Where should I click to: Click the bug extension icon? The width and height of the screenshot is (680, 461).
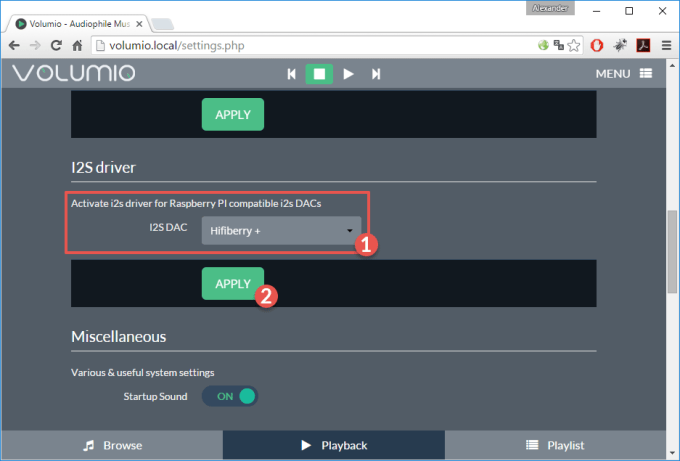620,45
